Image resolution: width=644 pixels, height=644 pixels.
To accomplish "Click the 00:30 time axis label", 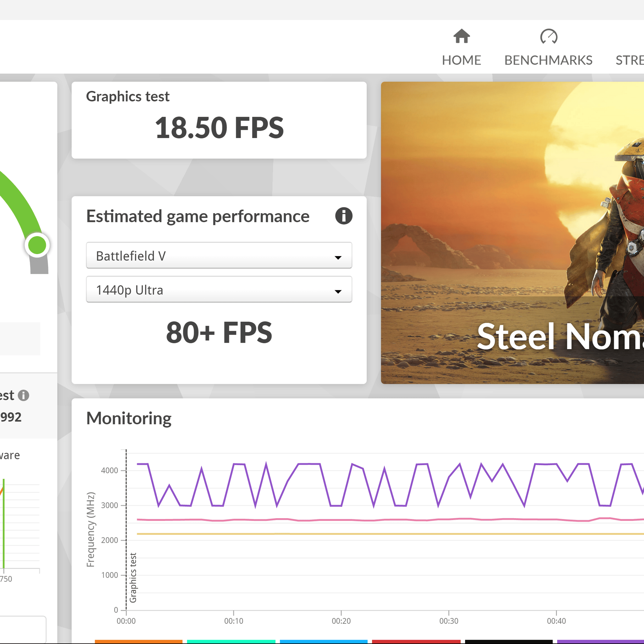I will click(x=449, y=621).
